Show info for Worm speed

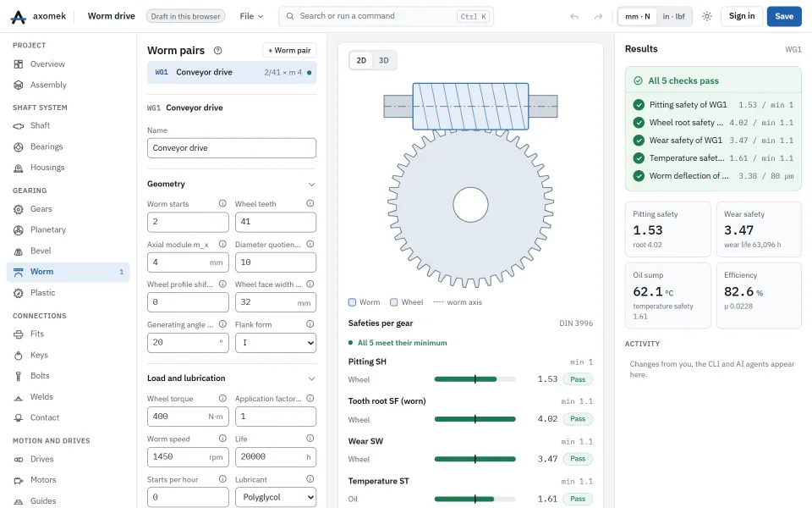(x=222, y=438)
